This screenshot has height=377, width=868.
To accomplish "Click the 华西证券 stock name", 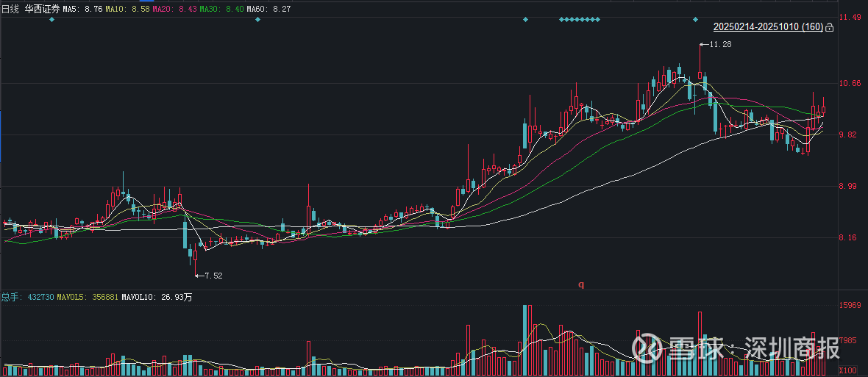I will coord(43,9).
